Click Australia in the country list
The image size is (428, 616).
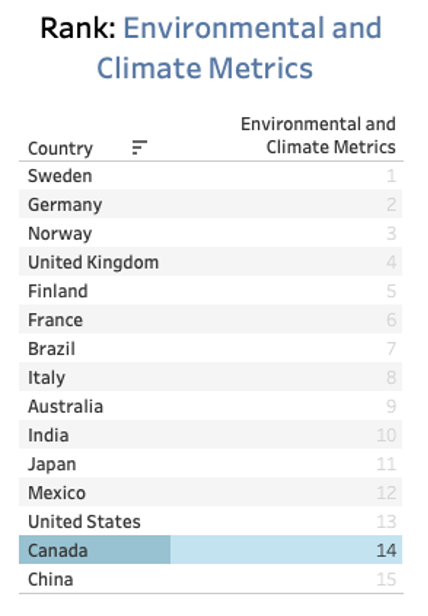coord(66,406)
